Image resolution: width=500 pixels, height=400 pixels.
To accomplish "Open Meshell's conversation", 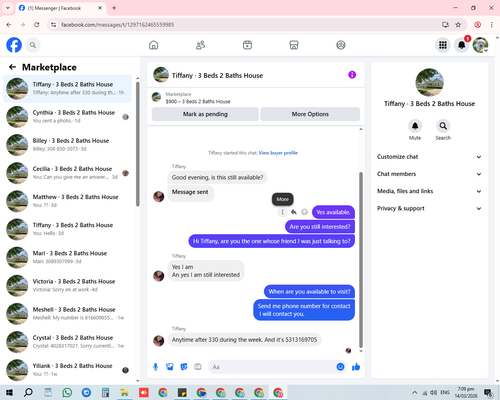I will pos(67,314).
